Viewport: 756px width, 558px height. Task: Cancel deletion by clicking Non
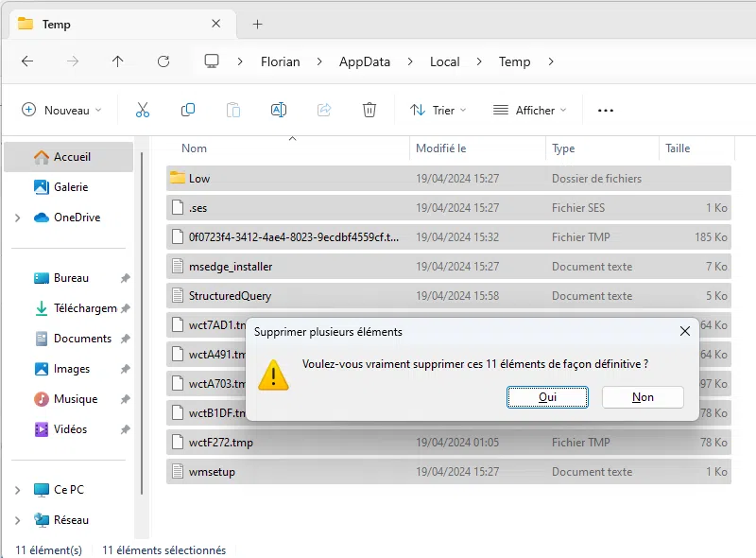tap(643, 397)
